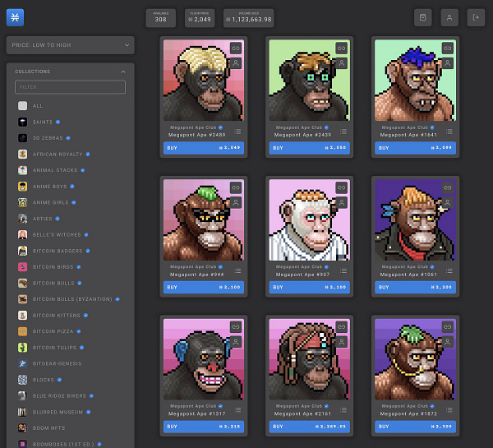Select the Bitcoin Kittens collection

click(53, 315)
